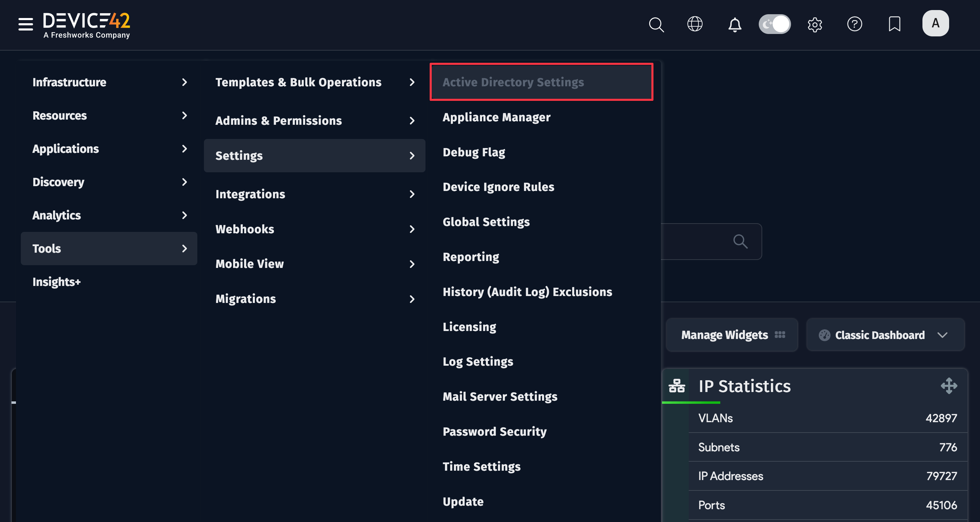Image resolution: width=980 pixels, height=522 pixels.
Task: Select Mail Server Settings
Action: coord(500,397)
